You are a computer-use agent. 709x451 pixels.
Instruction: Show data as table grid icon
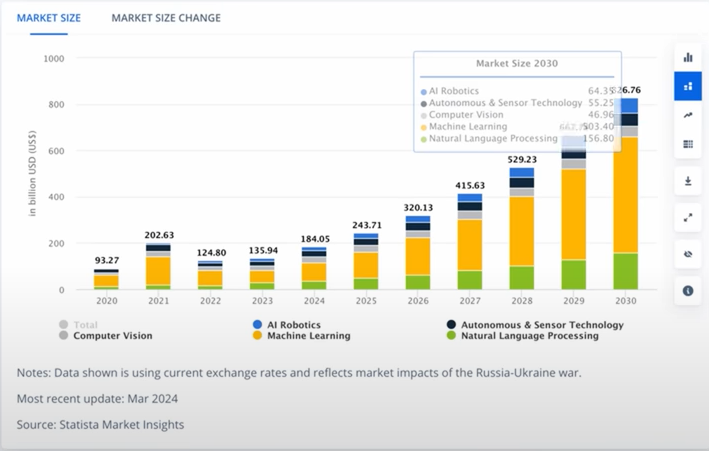688,145
